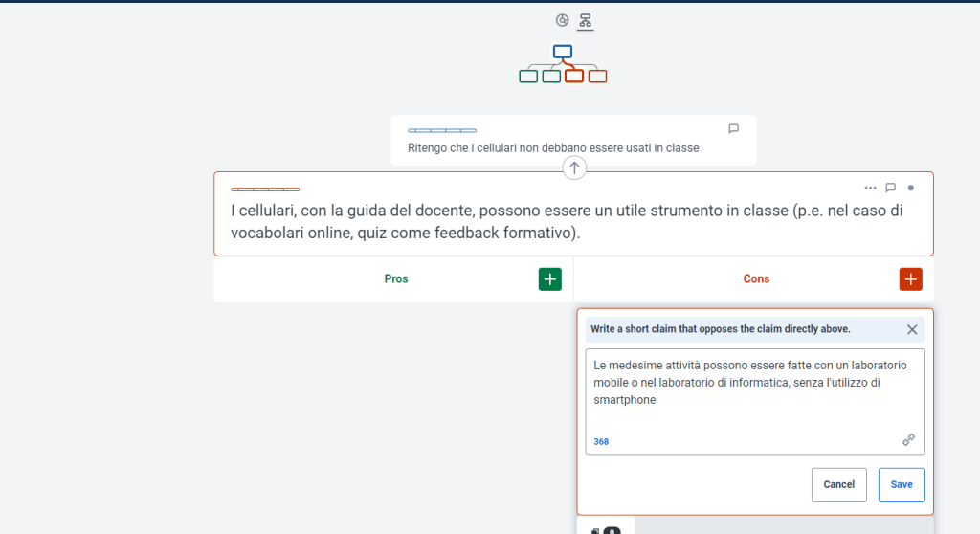The height and width of the screenshot is (534, 980).
Task: Save the new con claim
Action: [901, 484]
